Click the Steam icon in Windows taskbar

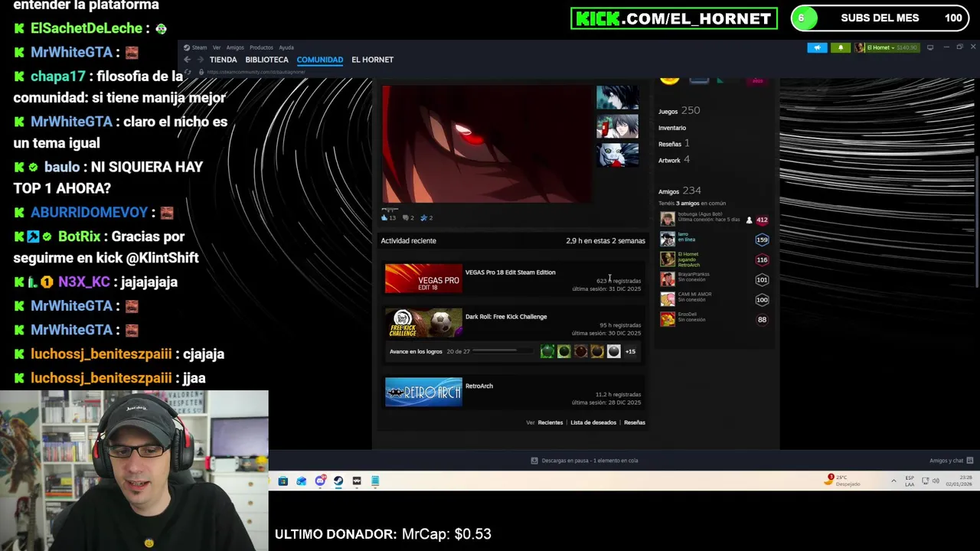338,481
